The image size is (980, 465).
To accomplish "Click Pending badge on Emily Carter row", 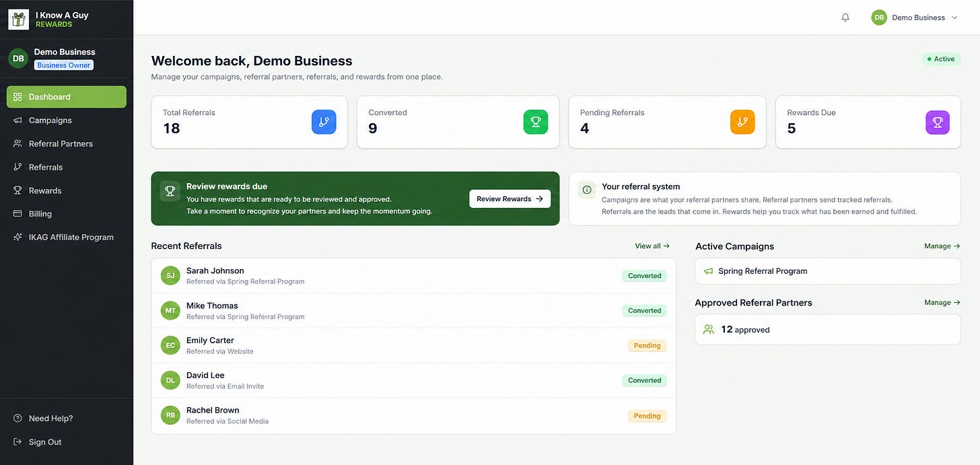I will coord(647,346).
